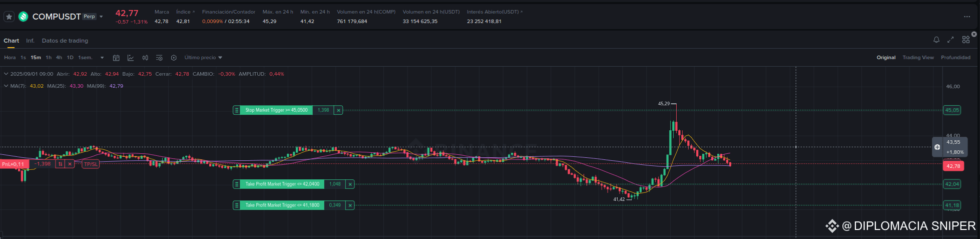Open the technical indicators line-chart icon

pos(131,58)
